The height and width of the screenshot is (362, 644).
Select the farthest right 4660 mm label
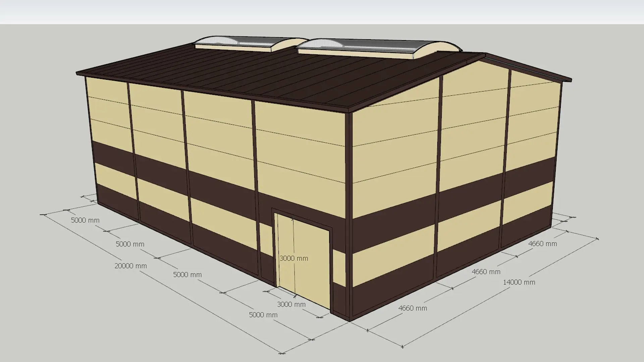542,244
